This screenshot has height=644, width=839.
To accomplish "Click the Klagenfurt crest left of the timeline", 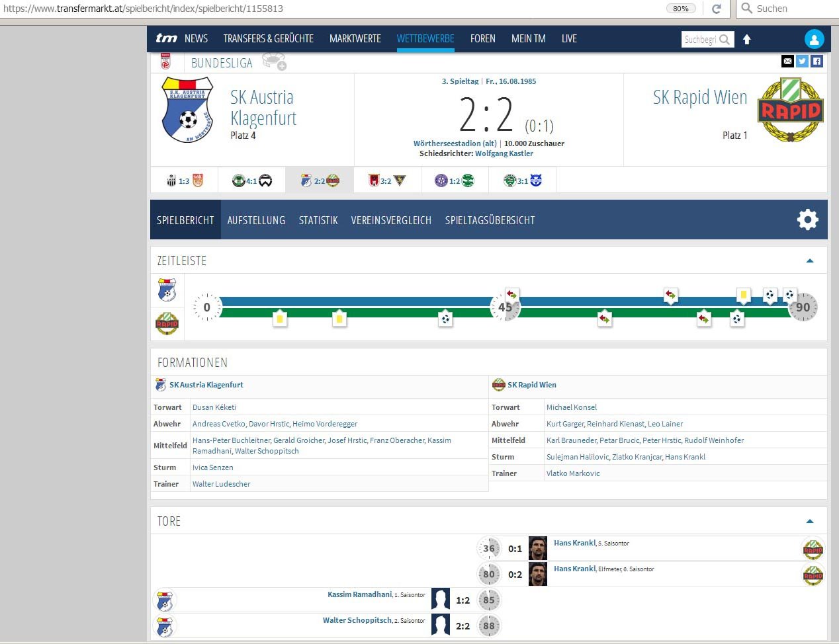I will point(167,290).
